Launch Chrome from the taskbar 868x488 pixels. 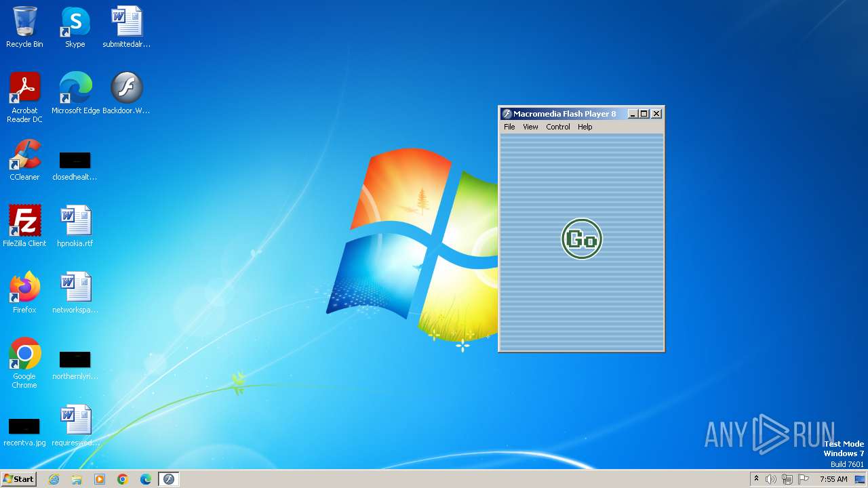(x=123, y=479)
